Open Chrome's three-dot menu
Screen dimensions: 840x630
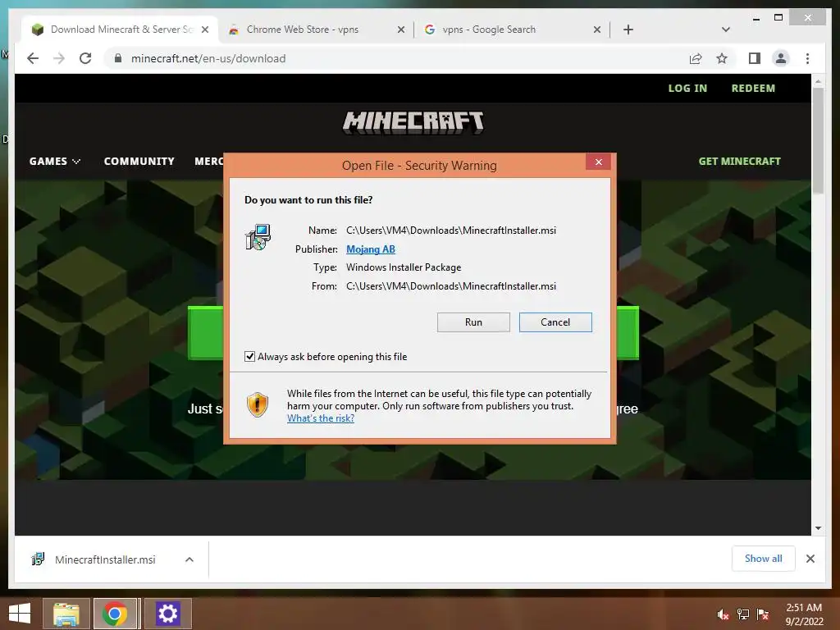point(807,58)
